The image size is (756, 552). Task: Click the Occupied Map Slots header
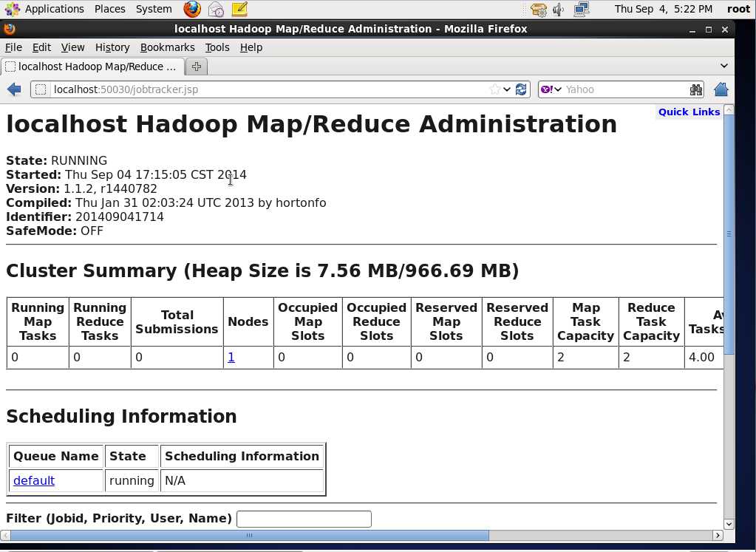[307, 321]
